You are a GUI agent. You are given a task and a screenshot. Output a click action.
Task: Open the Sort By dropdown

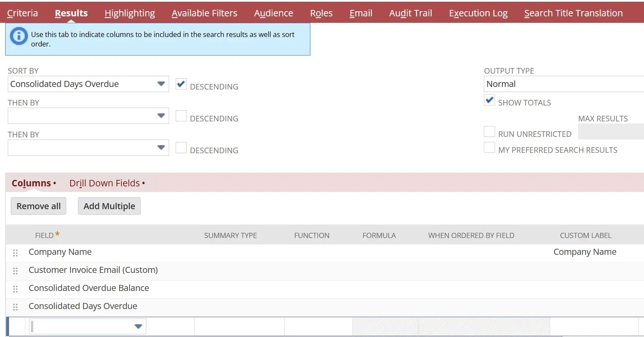88,84
